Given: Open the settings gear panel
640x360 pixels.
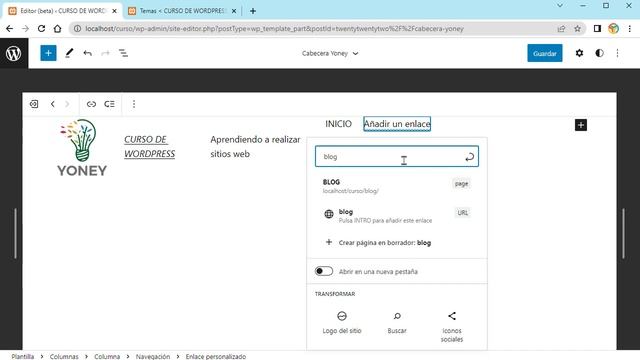Looking at the screenshot, I should [x=579, y=53].
